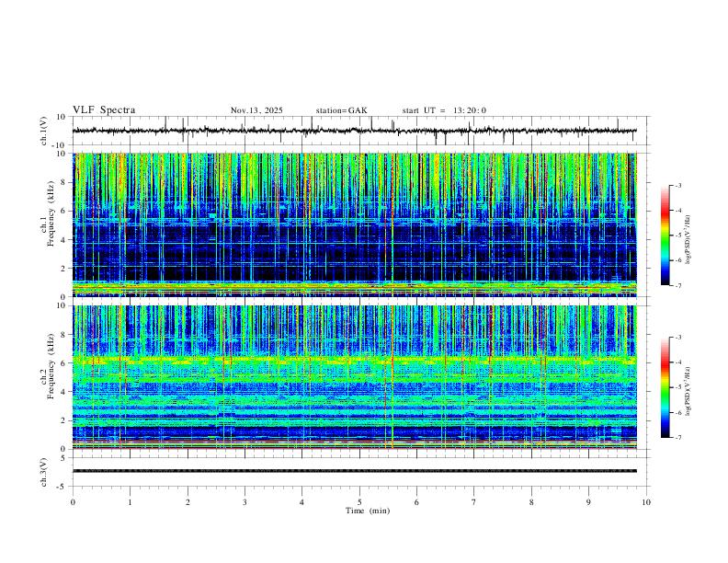Click the ch.2 PSD color scale bar
Image resolution: width=728 pixels, height=563 pixels.
click(665, 387)
